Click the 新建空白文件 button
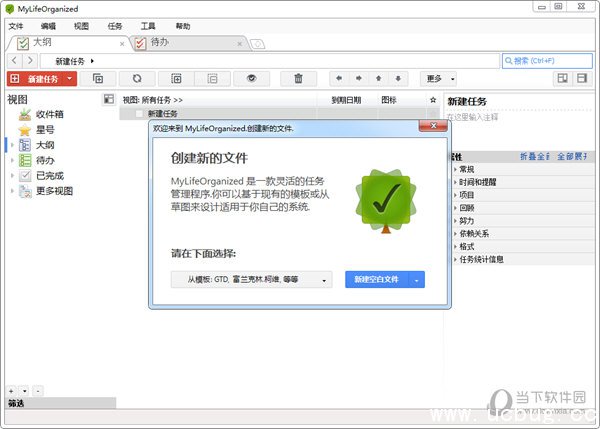This screenshot has height=429, width=600. coord(378,280)
